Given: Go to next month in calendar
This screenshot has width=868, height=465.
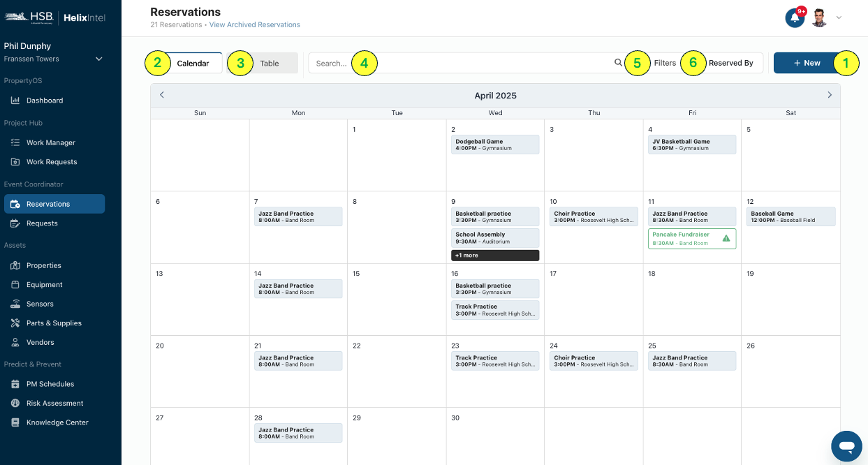Looking at the screenshot, I should pyautogui.click(x=830, y=95).
